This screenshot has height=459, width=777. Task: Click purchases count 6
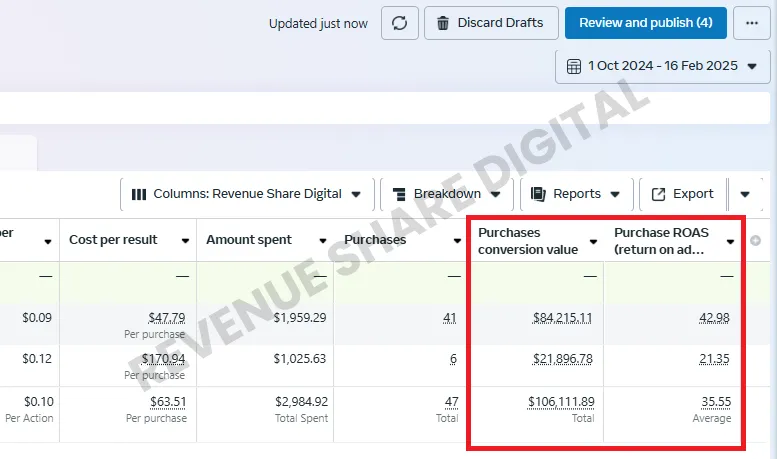pyautogui.click(x=453, y=358)
